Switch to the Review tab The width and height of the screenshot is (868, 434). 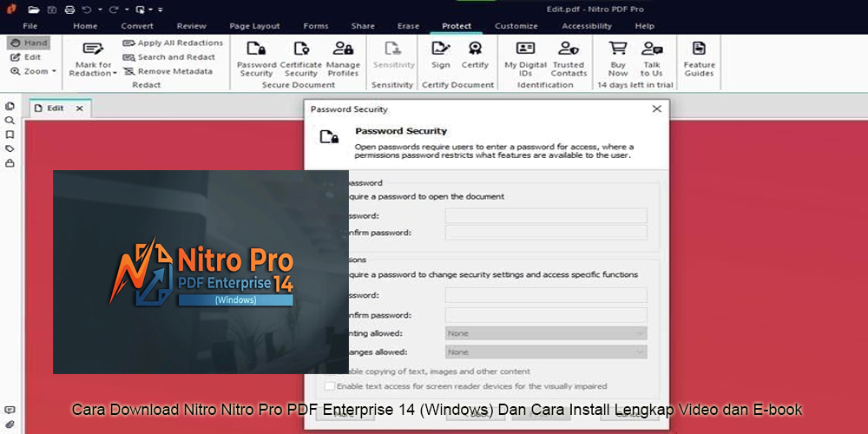(192, 26)
